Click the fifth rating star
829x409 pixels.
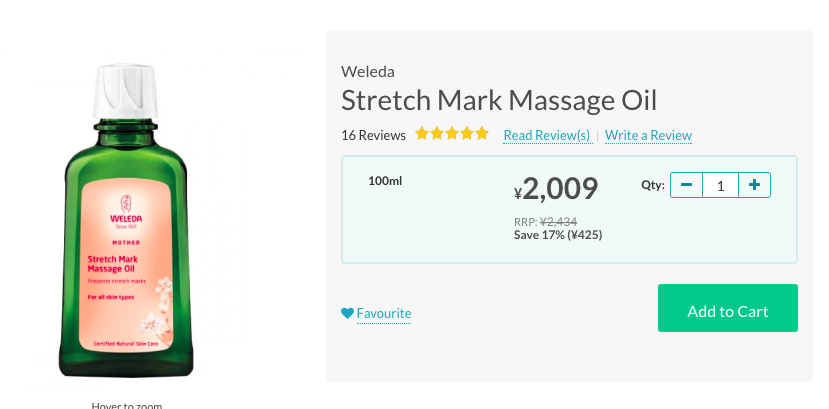[x=482, y=133]
